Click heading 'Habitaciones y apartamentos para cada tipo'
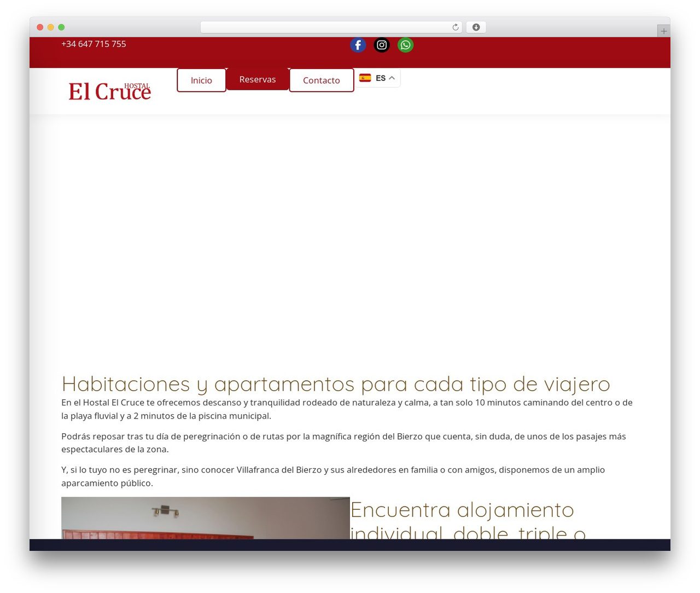This screenshot has width=700, height=593. [x=336, y=384]
